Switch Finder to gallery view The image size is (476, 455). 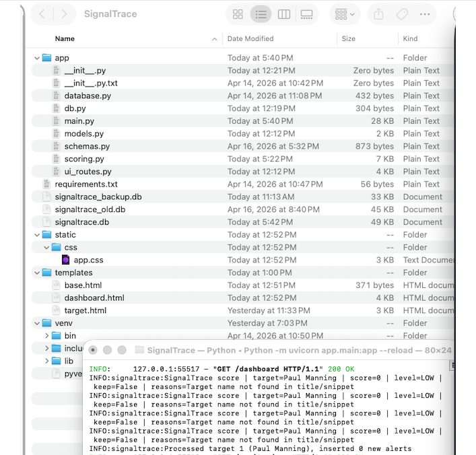tap(306, 14)
